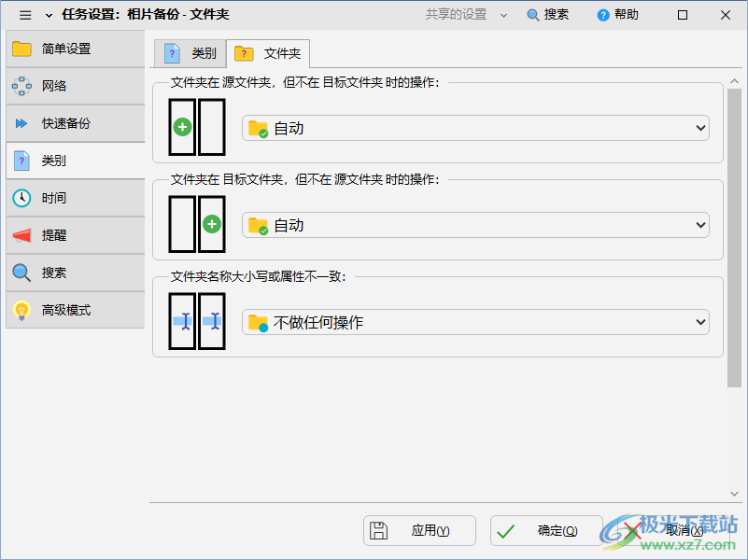Maximize the task settings window
Viewport: 748px width, 560px height.
click(683, 15)
